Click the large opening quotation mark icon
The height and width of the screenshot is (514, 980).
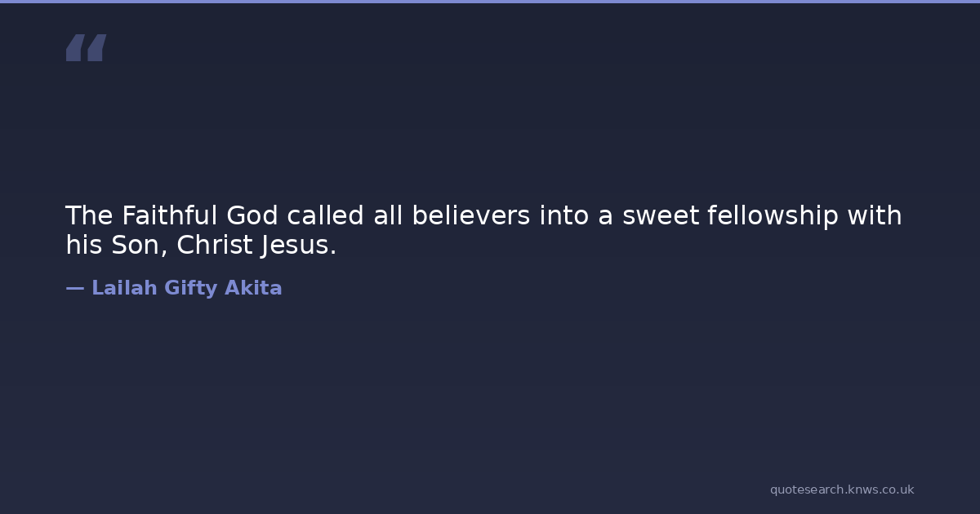[86, 48]
